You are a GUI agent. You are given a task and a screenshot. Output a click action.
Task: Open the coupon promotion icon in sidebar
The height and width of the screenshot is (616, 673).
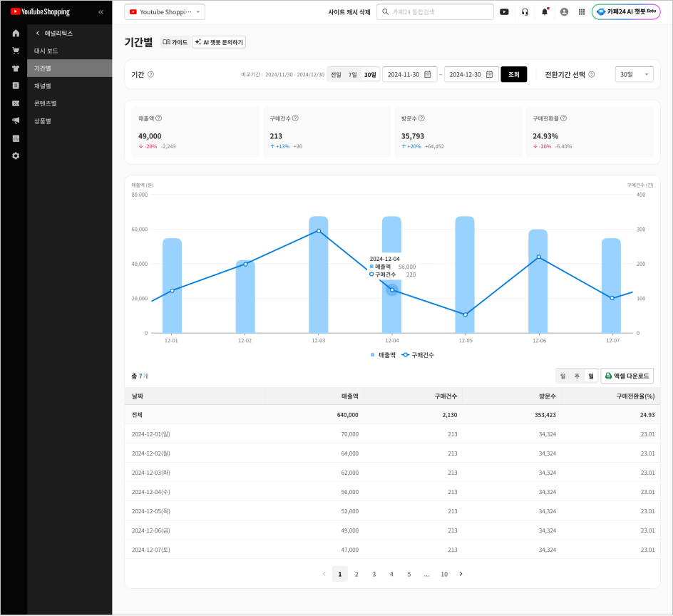click(16, 103)
